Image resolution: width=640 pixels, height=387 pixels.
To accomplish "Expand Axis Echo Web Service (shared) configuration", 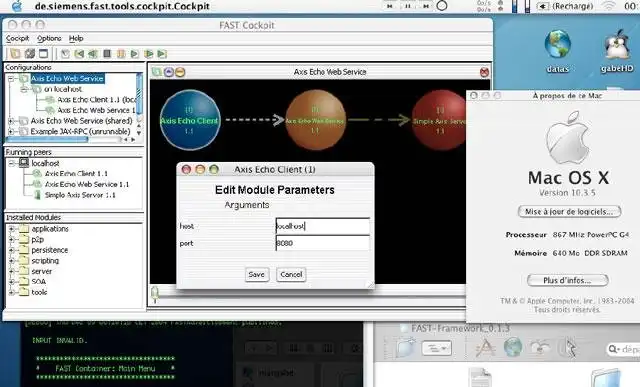I will [11, 121].
